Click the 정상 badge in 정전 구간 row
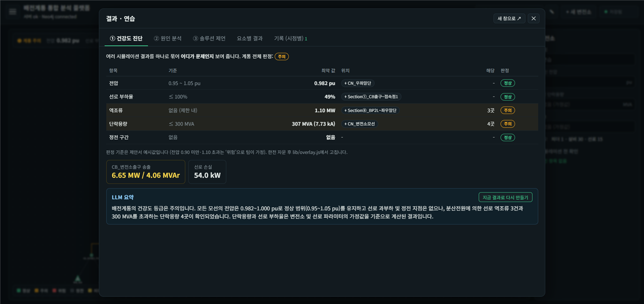Image resolution: width=644 pixels, height=304 pixels. 508,138
